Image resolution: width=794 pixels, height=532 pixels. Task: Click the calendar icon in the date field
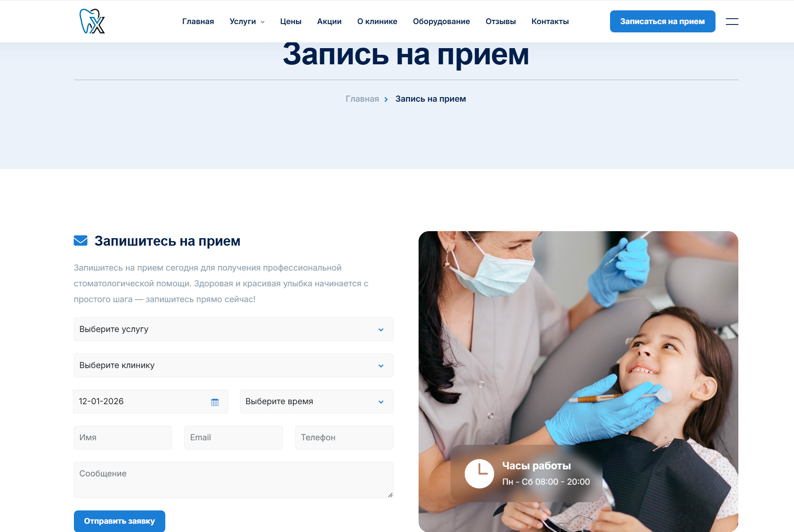pos(215,402)
